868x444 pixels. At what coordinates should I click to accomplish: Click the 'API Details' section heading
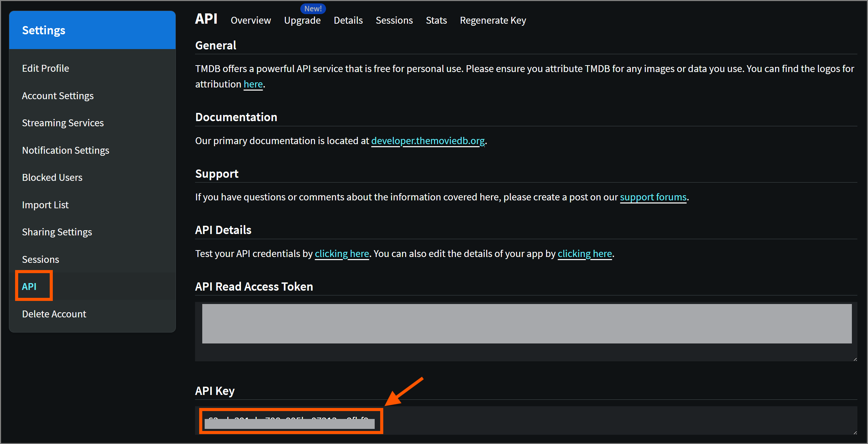[x=223, y=230]
